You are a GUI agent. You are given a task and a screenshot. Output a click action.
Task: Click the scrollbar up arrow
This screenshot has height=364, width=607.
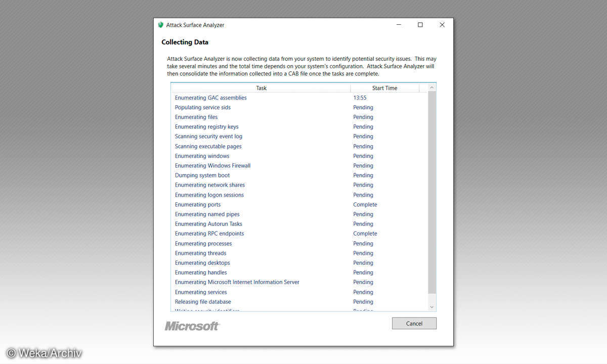point(431,88)
